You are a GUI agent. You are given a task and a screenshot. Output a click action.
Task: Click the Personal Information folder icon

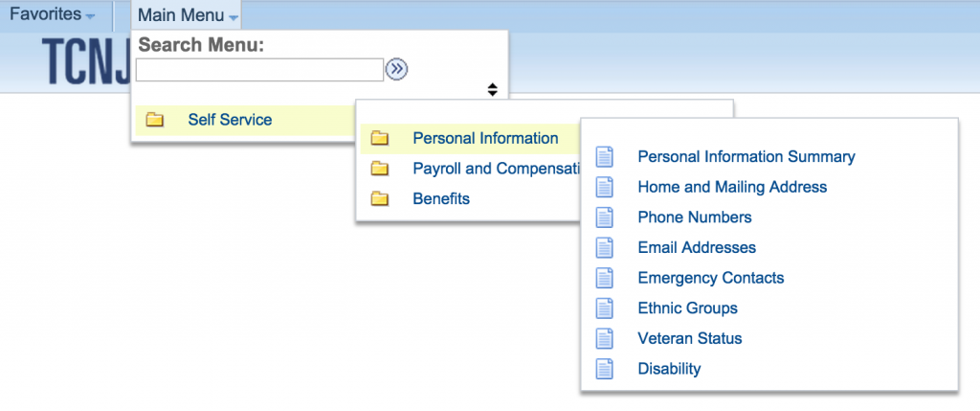(379, 138)
